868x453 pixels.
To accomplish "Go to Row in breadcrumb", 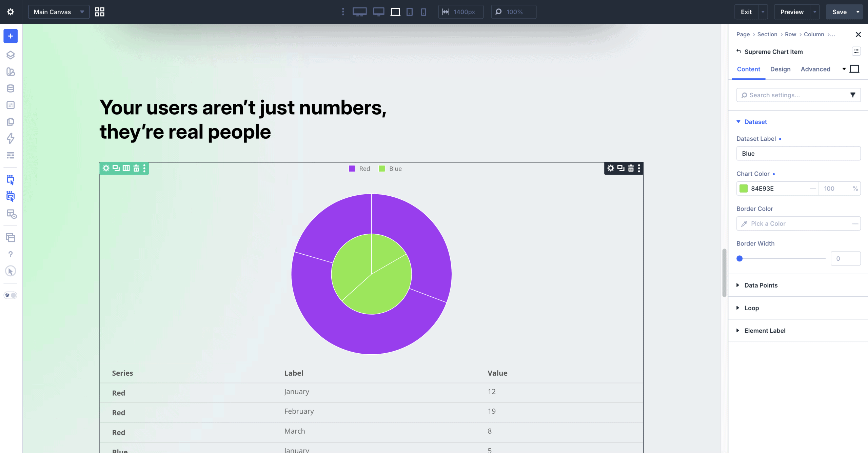I will tap(790, 34).
